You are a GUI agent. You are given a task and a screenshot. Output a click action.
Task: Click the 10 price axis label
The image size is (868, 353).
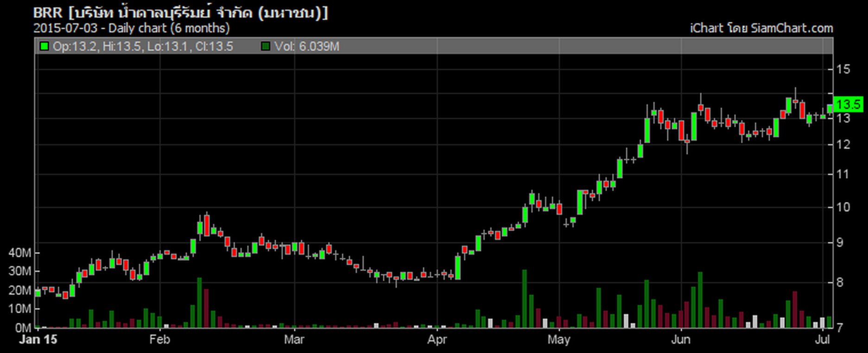pos(843,207)
